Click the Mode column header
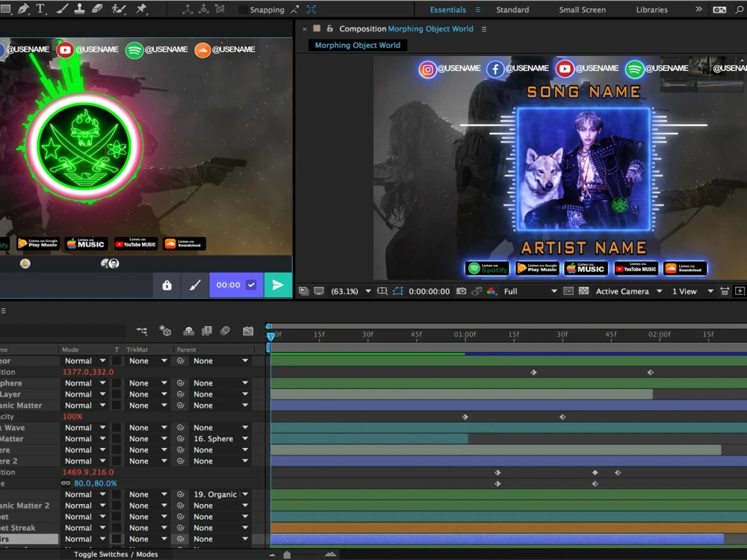This screenshot has width=747, height=560. (70, 349)
